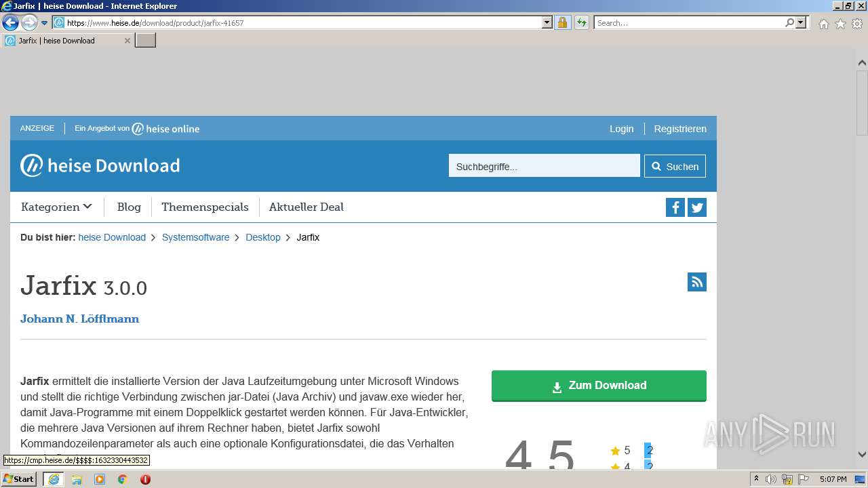Screen dimensions: 868x488
Task: Click the 5:07 PM clock
Action: coord(833,479)
